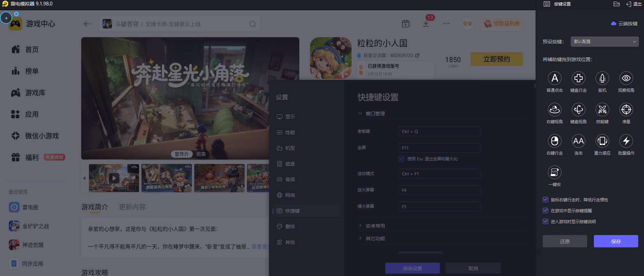The width and height of the screenshot is (644, 276).
Task: Select the 键盘视角 key icon
Action: pos(579,110)
